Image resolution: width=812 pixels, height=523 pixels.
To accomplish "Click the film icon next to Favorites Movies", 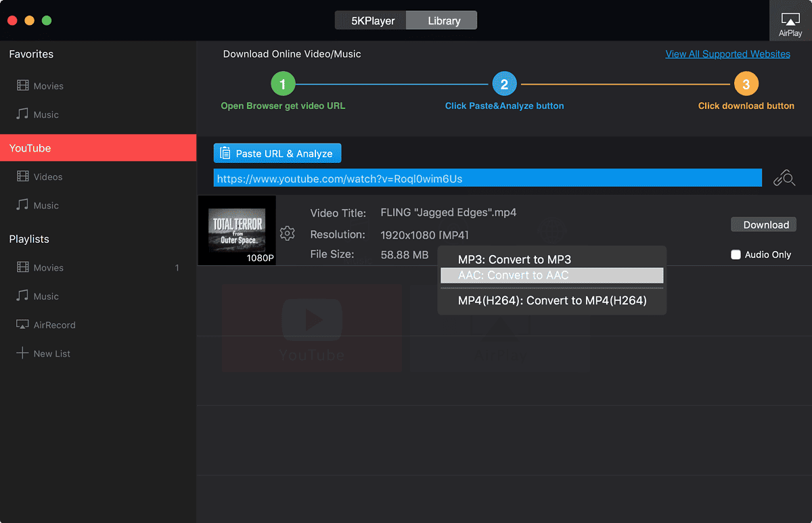I will [23, 86].
